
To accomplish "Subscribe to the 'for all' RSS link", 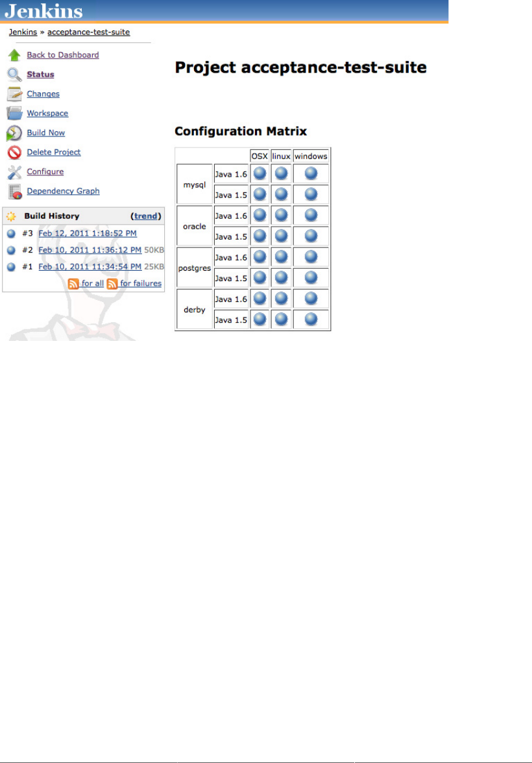I will 92,283.
